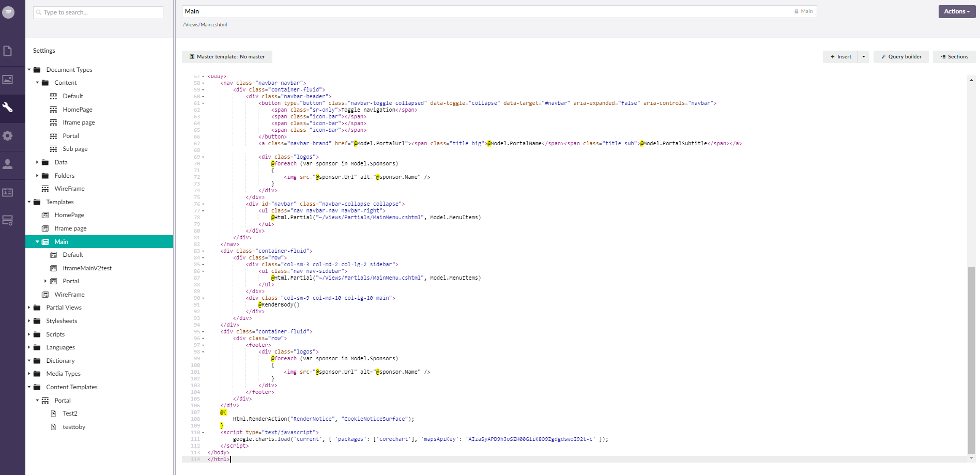The height and width of the screenshot is (475, 980).
Task: Fold code at line 58 nav tag
Action: tap(203, 83)
